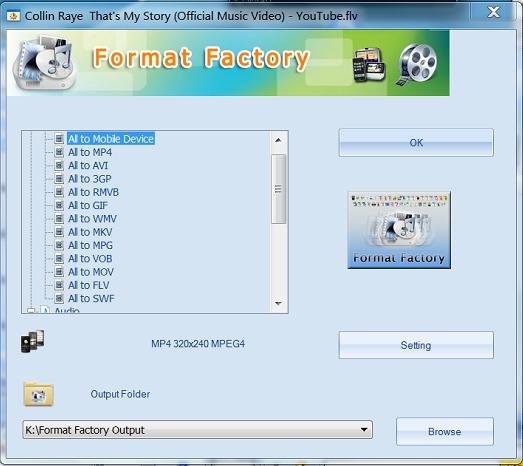Click the format list scrollbar thumb
Image resolution: width=523 pixels, height=466 pixels.
(279, 189)
